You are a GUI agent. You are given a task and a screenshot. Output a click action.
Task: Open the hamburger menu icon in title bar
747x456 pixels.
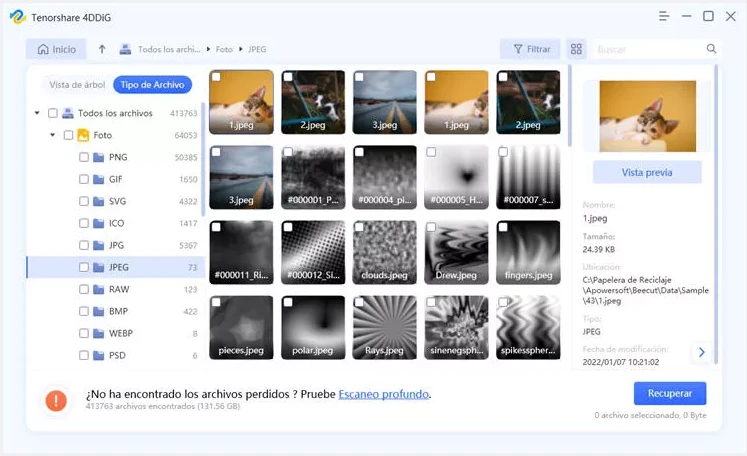[x=664, y=16]
